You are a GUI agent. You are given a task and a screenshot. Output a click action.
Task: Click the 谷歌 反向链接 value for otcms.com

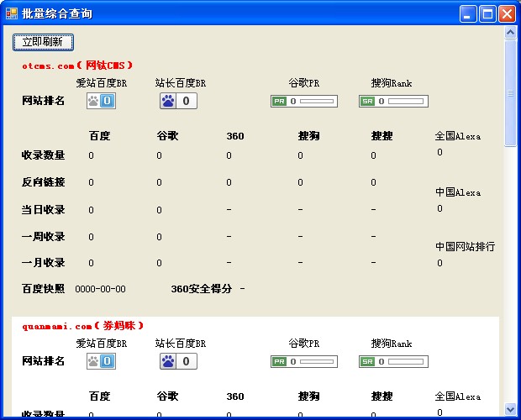click(159, 182)
